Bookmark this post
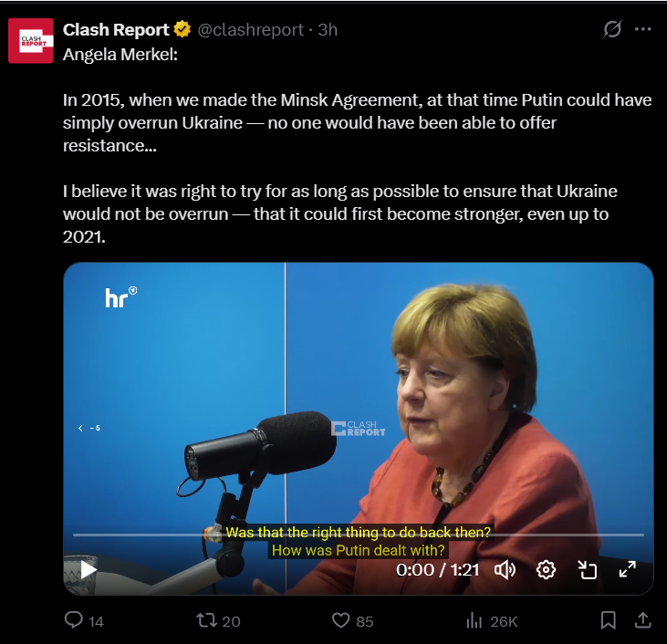 (x=609, y=620)
